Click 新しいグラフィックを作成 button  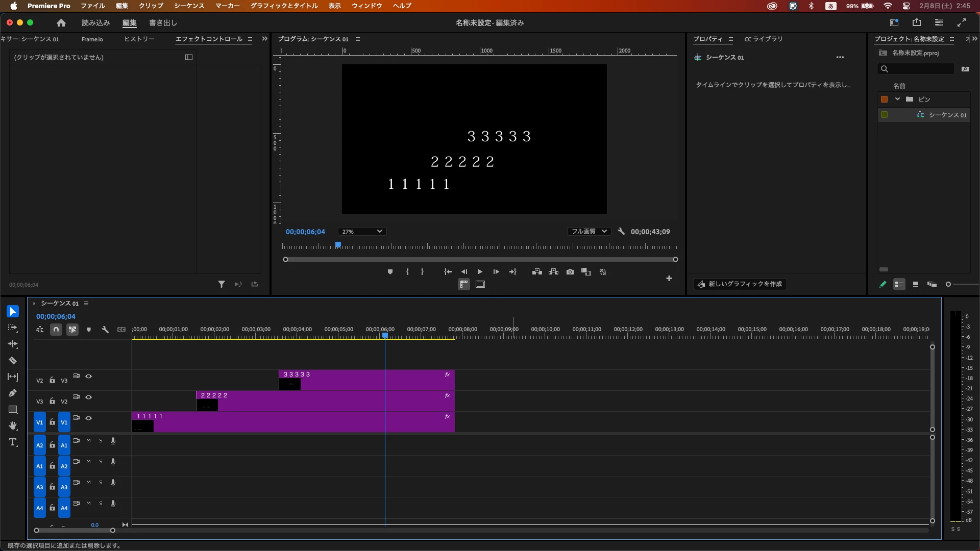click(x=740, y=284)
